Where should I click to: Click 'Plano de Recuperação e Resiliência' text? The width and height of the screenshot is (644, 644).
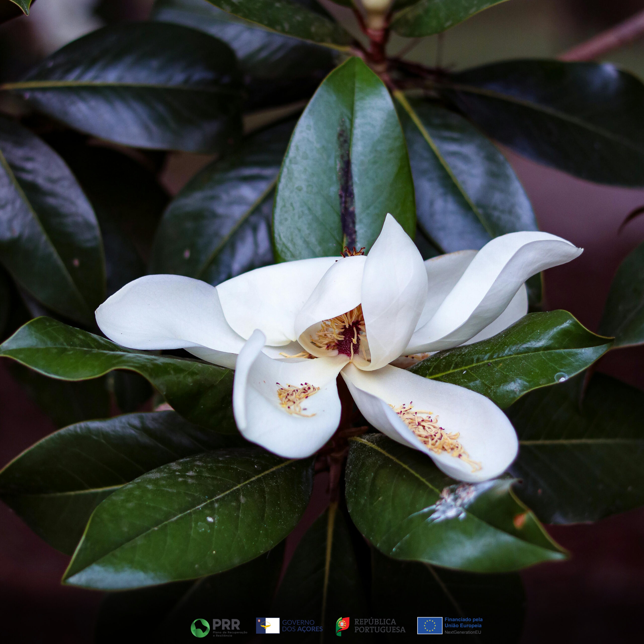click(230, 633)
